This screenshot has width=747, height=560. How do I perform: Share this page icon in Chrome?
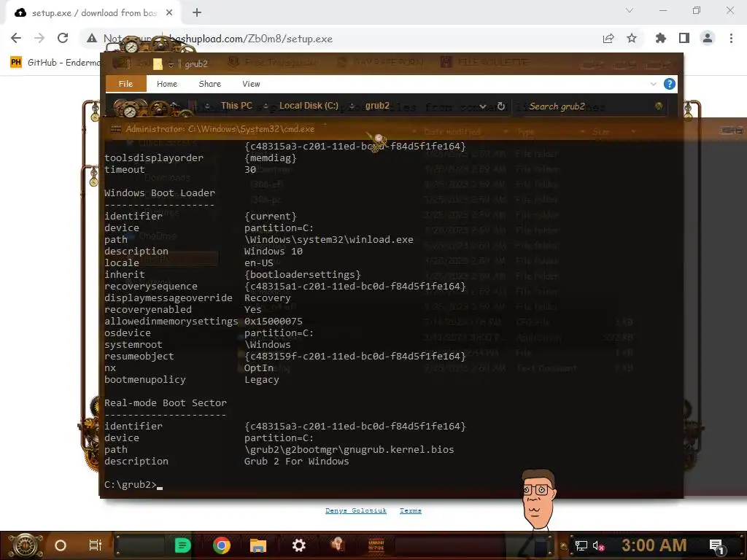[x=608, y=39]
